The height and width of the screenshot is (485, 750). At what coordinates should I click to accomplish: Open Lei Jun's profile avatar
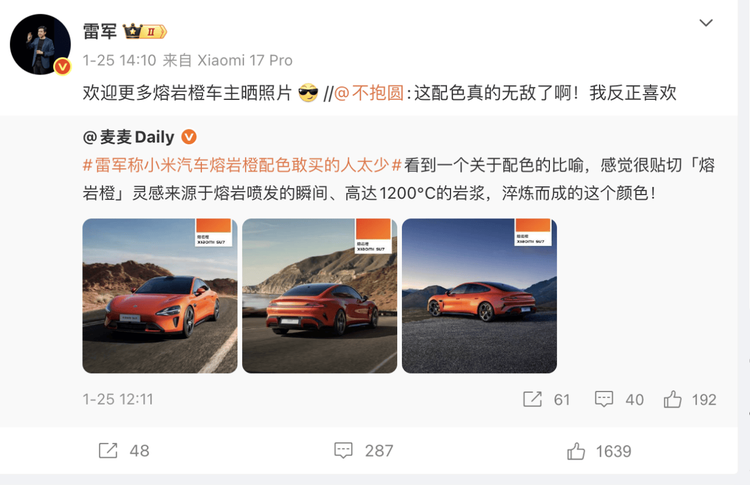40,44
